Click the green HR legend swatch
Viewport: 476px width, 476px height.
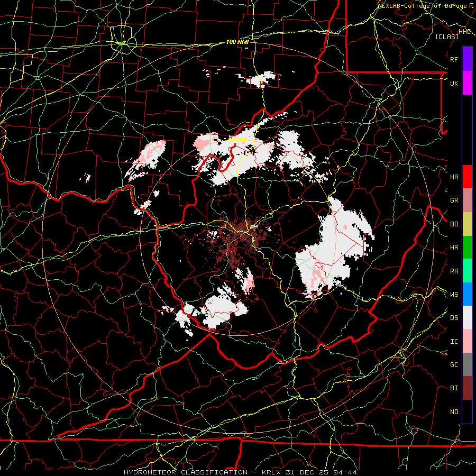tap(467, 247)
